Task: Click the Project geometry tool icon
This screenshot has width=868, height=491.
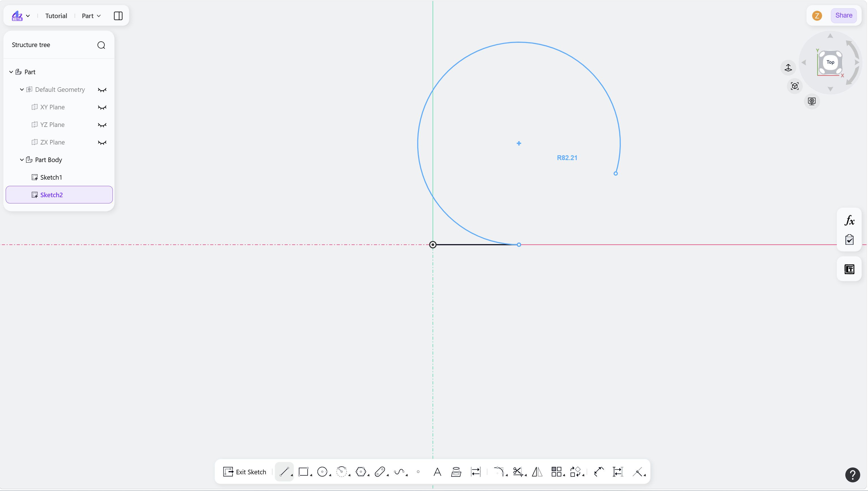Action: tap(456, 471)
